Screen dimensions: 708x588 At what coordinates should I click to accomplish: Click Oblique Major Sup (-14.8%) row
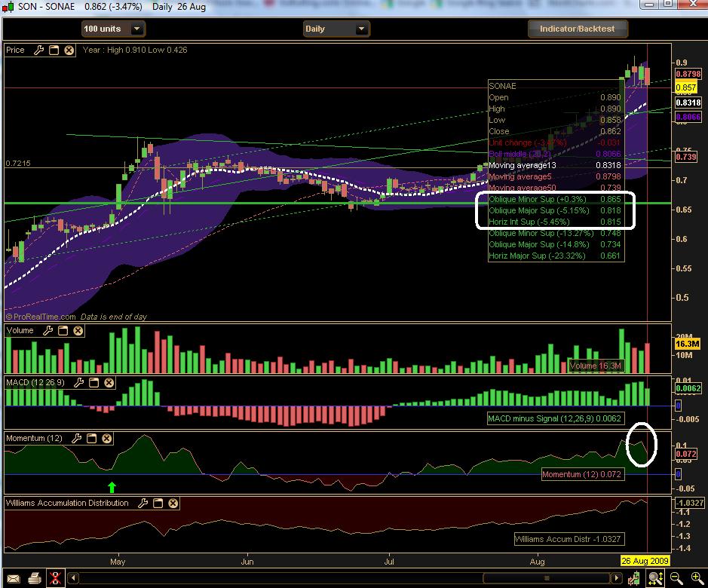click(555, 244)
